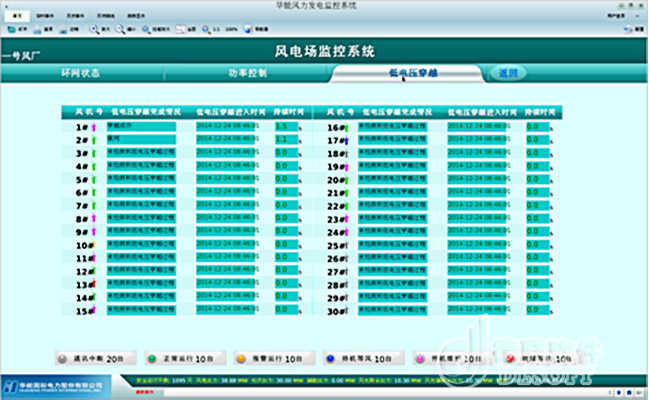
Task: Select the 低电压穿越 tab
Action: [x=408, y=74]
